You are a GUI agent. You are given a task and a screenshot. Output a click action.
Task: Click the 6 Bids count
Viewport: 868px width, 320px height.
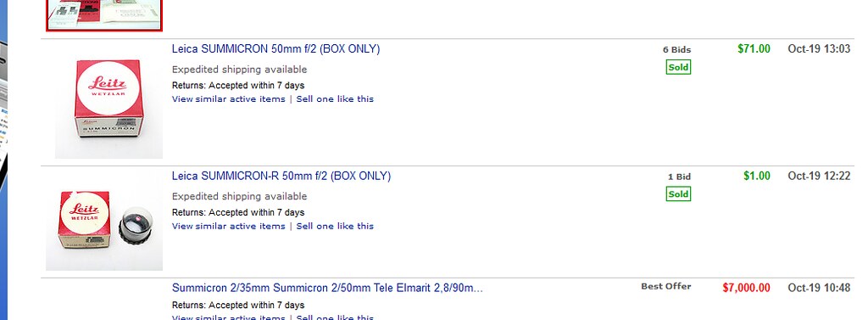pos(677,49)
